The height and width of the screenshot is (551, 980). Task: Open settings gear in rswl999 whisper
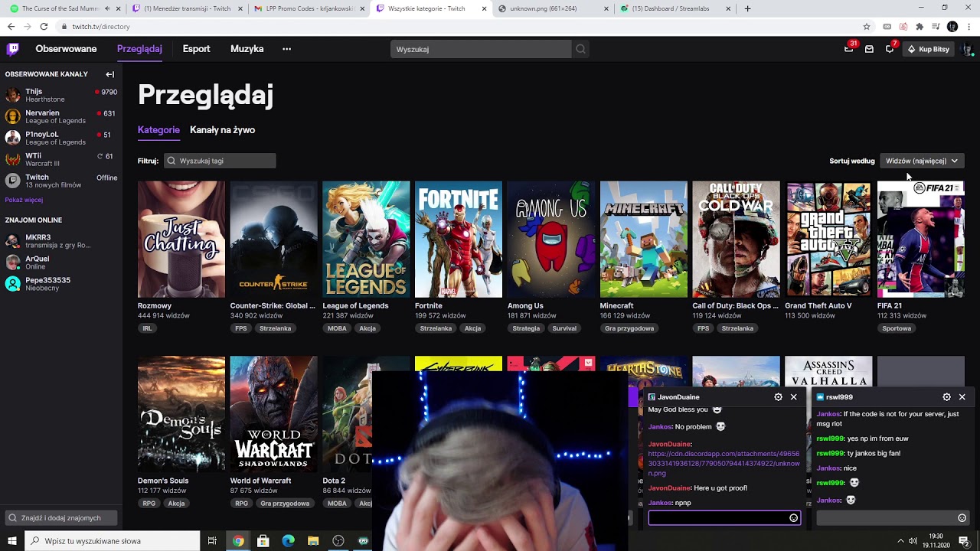946,397
